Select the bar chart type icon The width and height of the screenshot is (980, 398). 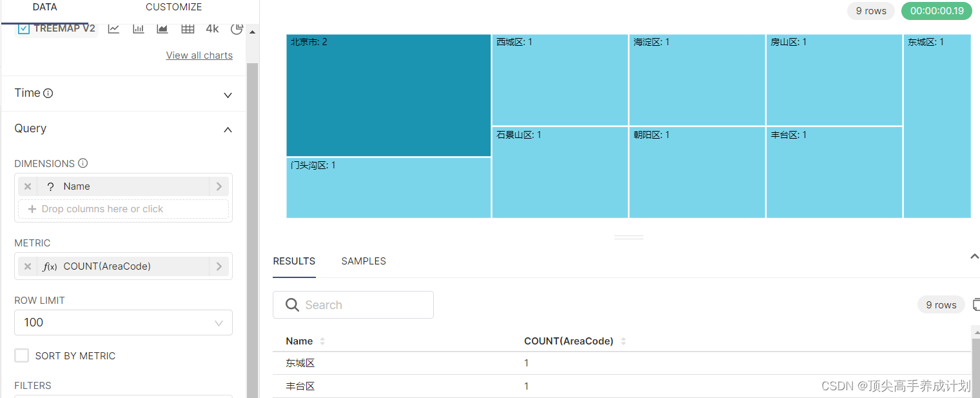click(x=137, y=28)
